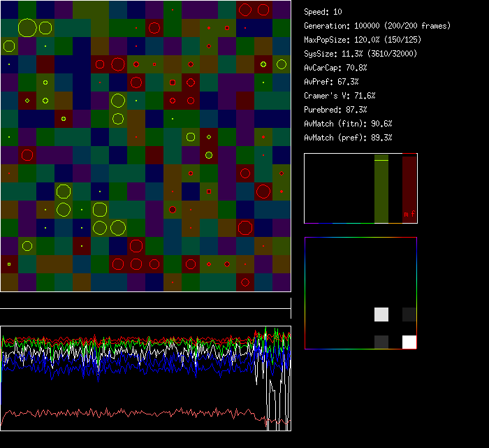Click the white square in the matrix panel

point(409,342)
